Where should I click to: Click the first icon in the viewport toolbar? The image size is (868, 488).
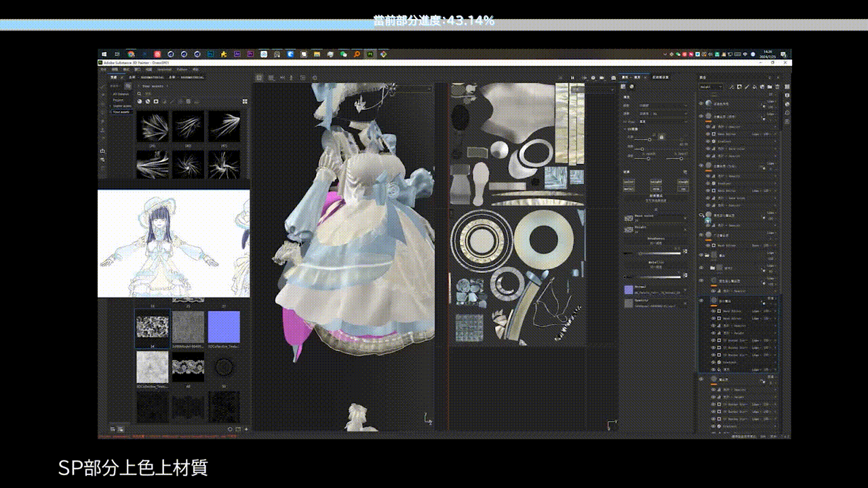[259, 78]
